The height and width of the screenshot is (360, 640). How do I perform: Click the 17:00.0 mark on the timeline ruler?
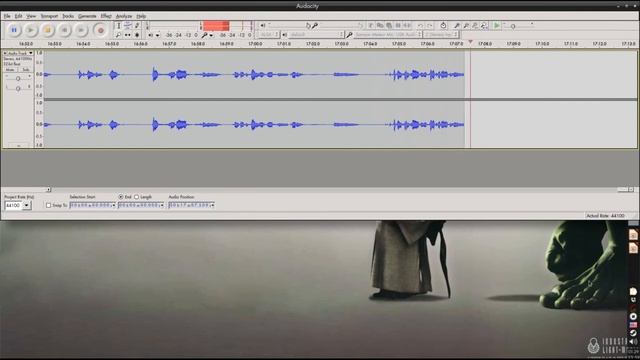tap(255, 44)
